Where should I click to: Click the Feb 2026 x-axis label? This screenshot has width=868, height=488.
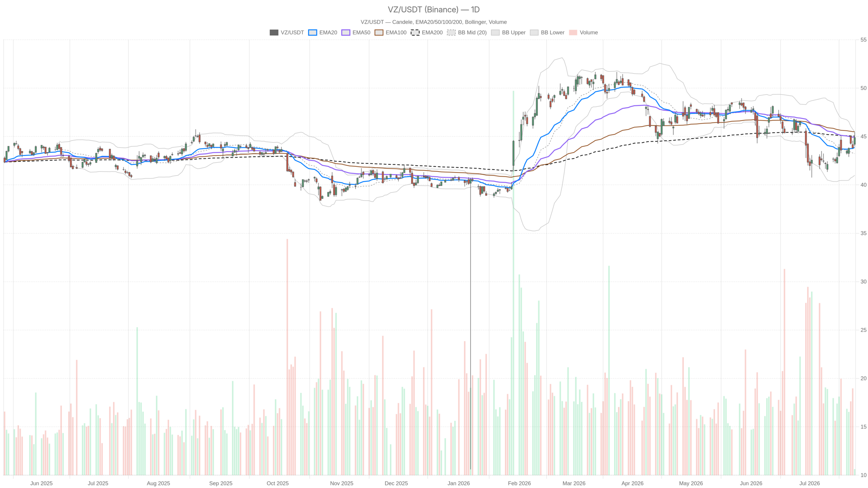tap(519, 483)
